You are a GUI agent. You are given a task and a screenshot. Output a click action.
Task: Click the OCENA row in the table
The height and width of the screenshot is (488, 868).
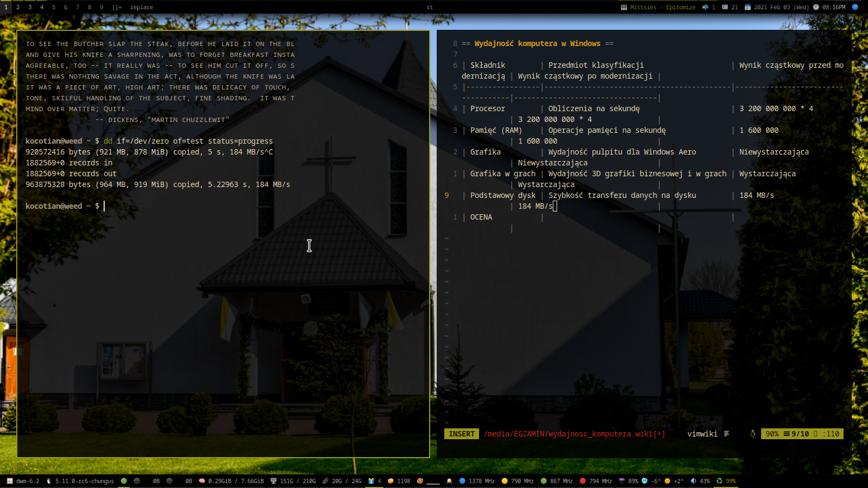pyautogui.click(x=481, y=217)
